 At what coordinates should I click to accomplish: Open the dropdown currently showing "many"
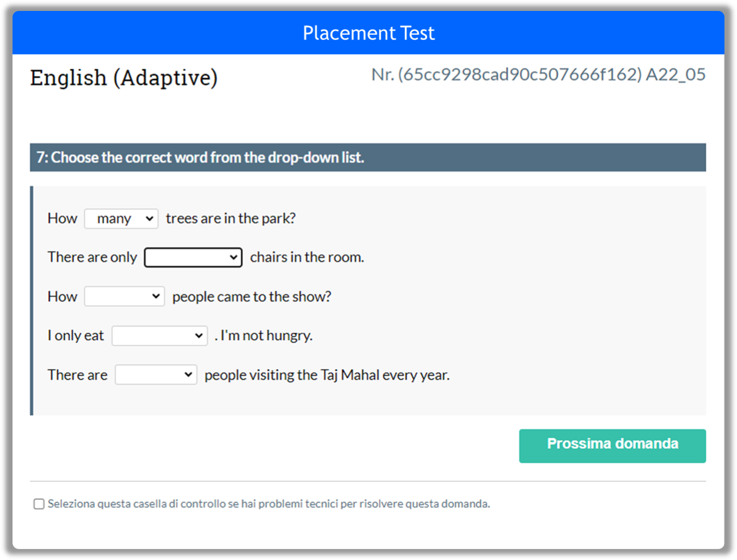[121, 218]
